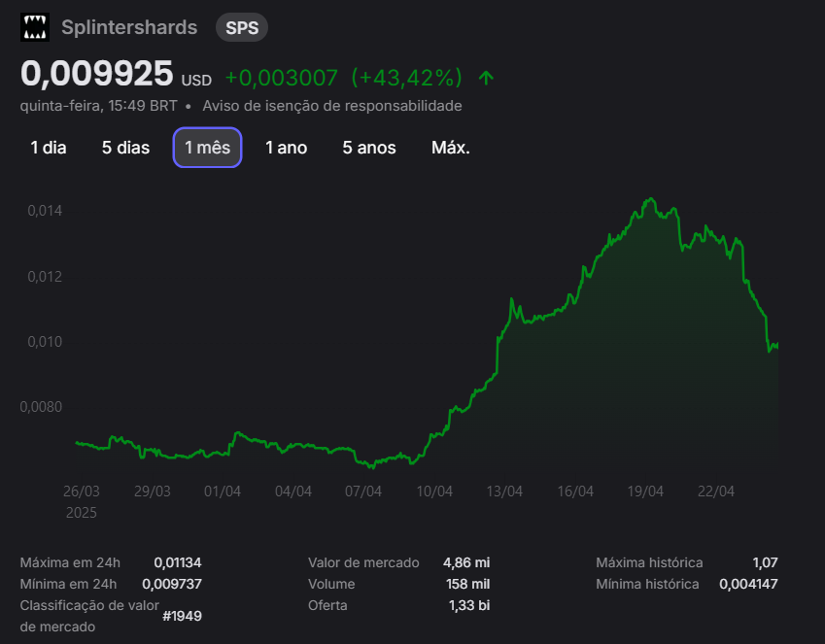Viewport: 825px width, 644px height.
Task: Select the SPS ticker badge
Action: pyautogui.click(x=242, y=27)
